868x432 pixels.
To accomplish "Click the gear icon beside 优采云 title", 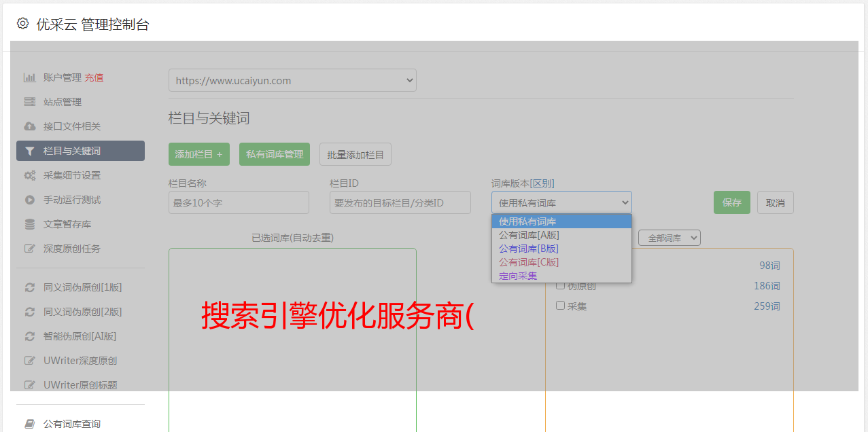I will coord(22,24).
